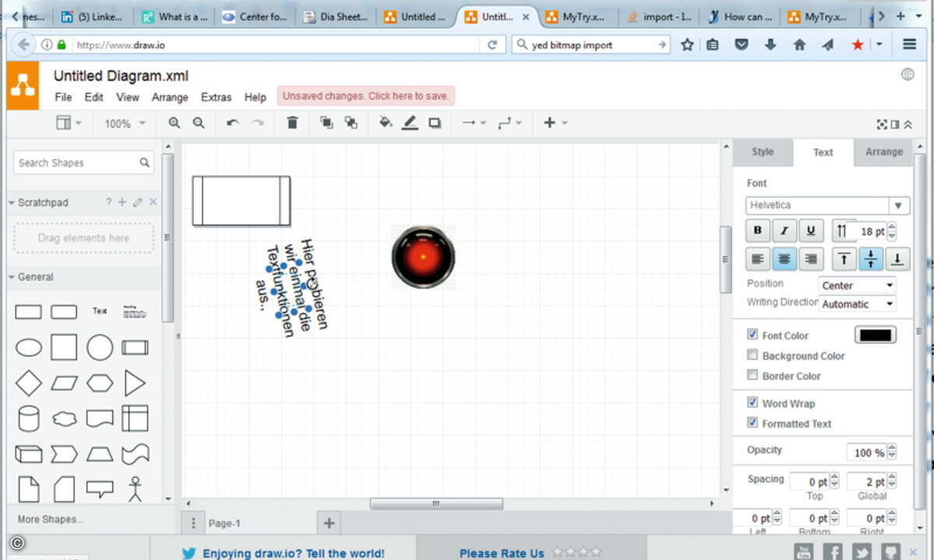Click the zoom in magnifier icon
This screenshot has height=560, width=934.
click(174, 123)
